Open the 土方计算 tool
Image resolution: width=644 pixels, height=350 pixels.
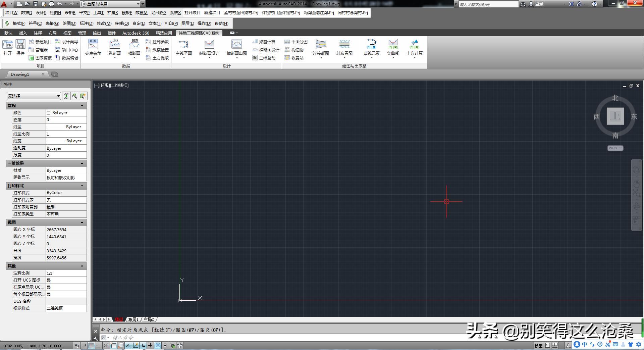pyautogui.click(x=415, y=49)
